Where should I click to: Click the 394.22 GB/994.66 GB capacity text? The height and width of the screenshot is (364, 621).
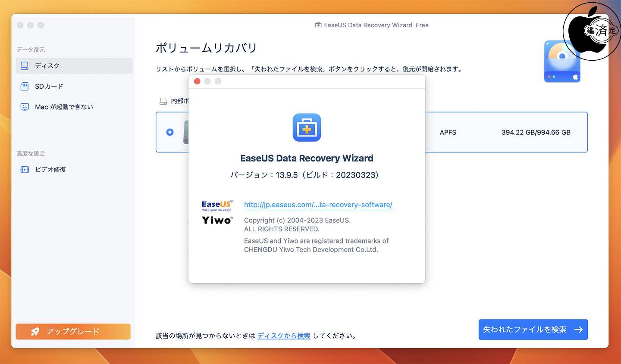[x=536, y=132]
